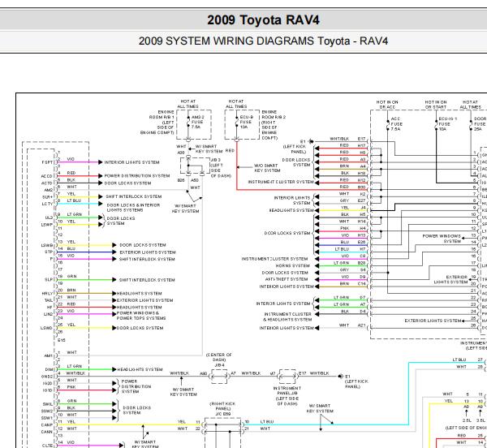
Task: Select the "2009 SYSTEM WIRING DIAGRAMS Toyota - RAV4" subtitle
Action: [263, 41]
